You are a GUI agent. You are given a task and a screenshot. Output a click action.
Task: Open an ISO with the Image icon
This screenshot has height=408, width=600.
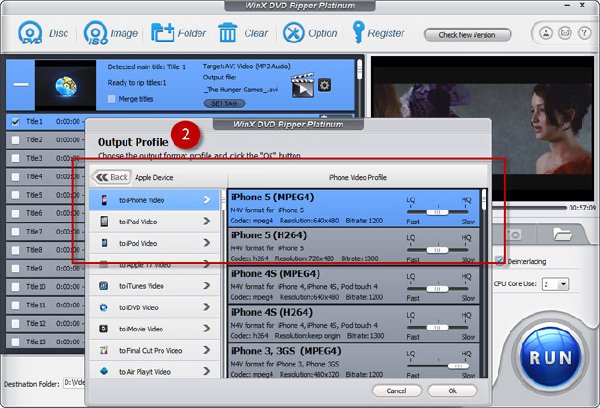tap(96, 33)
